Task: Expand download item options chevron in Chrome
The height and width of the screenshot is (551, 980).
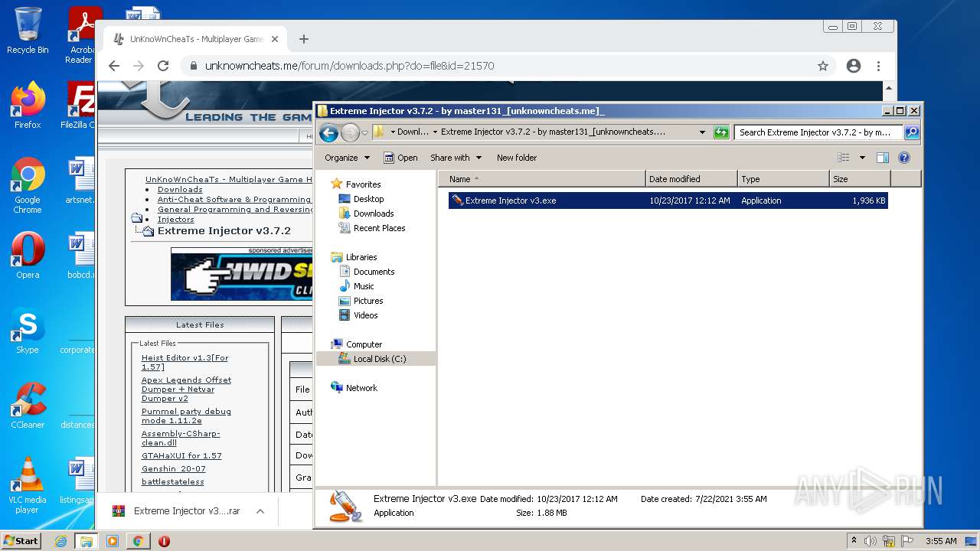Action: point(260,511)
